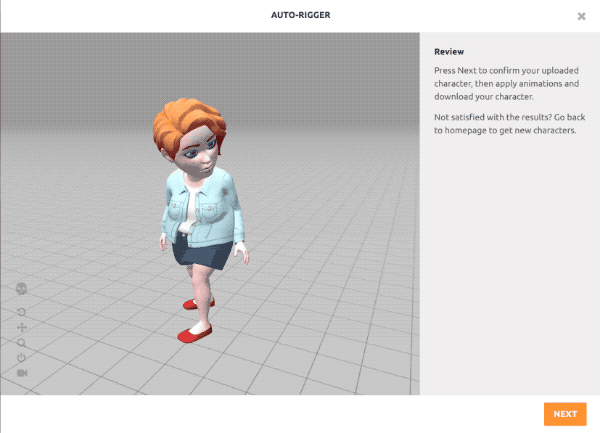Click the 'Not satisfied with the results?' text

[493, 117]
